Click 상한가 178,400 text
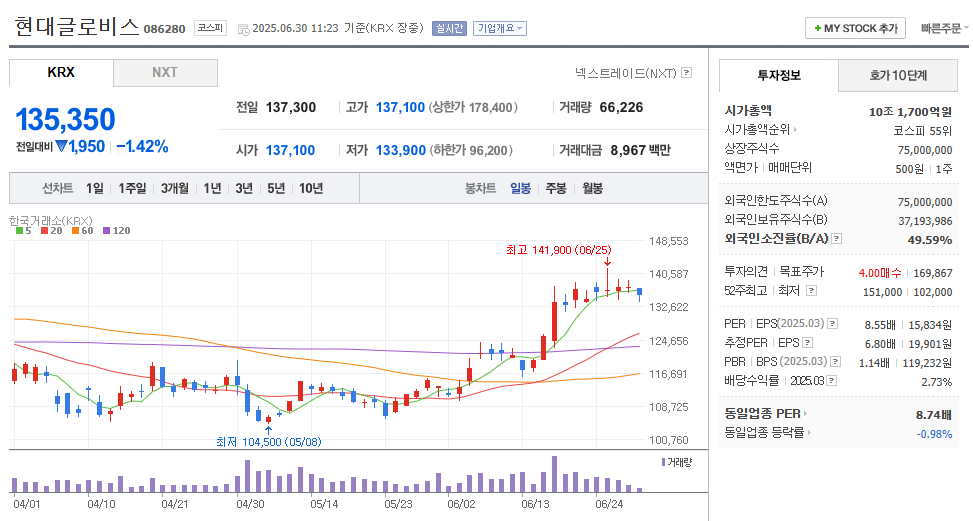973x521 pixels. 475,107
